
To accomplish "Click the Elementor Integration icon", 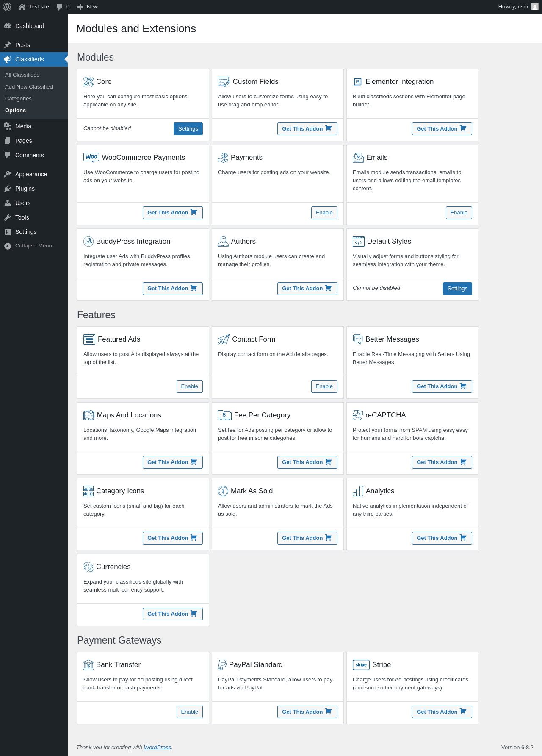I will pyautogui.click(x=358, y=81).
